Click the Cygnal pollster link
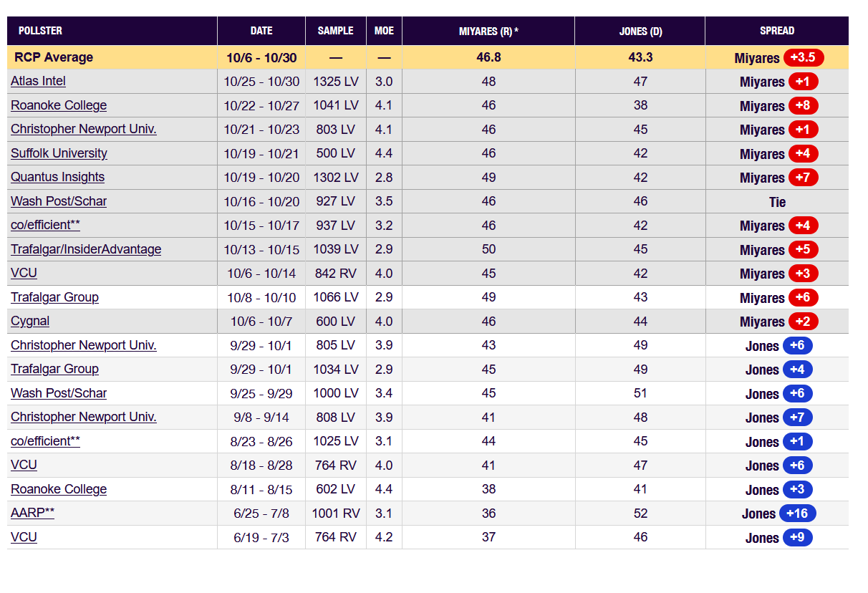Screen dimensions: 868x593 click(30, 322)
